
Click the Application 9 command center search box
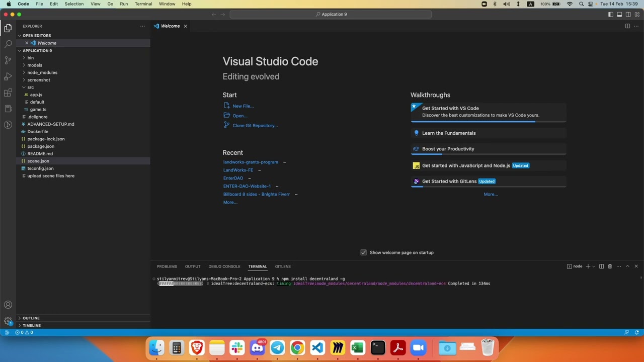(331, 15)
